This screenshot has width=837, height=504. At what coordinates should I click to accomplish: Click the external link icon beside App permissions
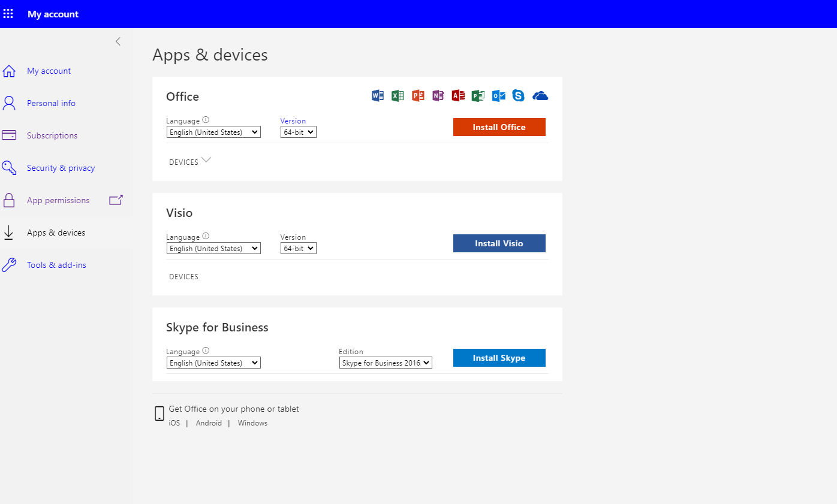point(116,200)
